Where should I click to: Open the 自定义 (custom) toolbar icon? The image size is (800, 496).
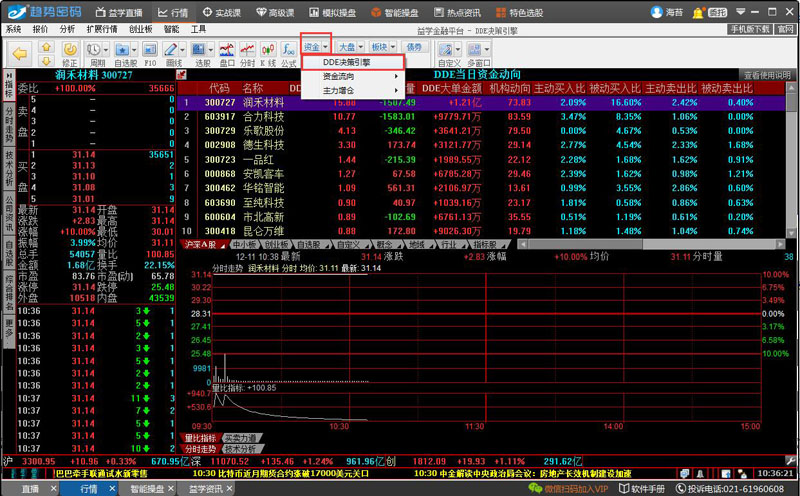pos(449,53)
